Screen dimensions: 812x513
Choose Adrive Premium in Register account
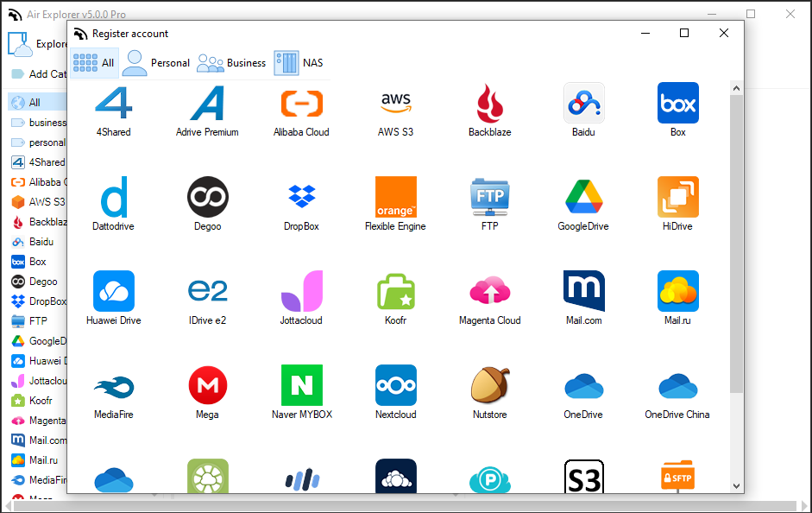[x=207, y=104]
